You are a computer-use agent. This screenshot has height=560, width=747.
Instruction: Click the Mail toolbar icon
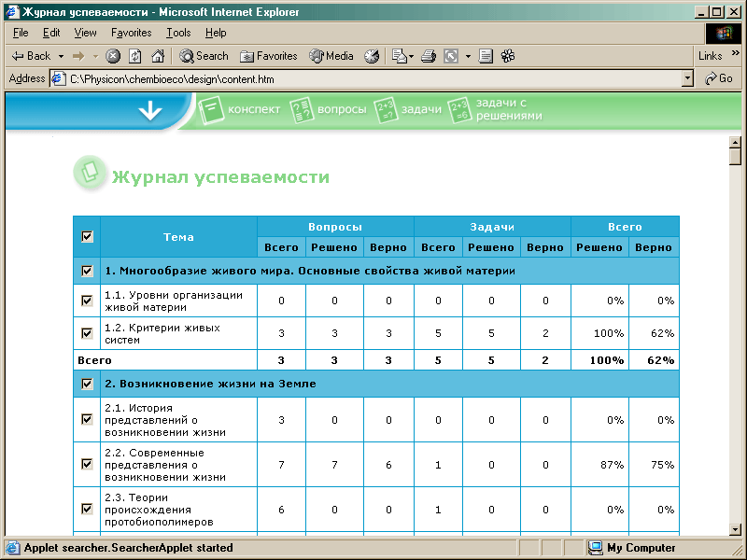click(400, 56)
